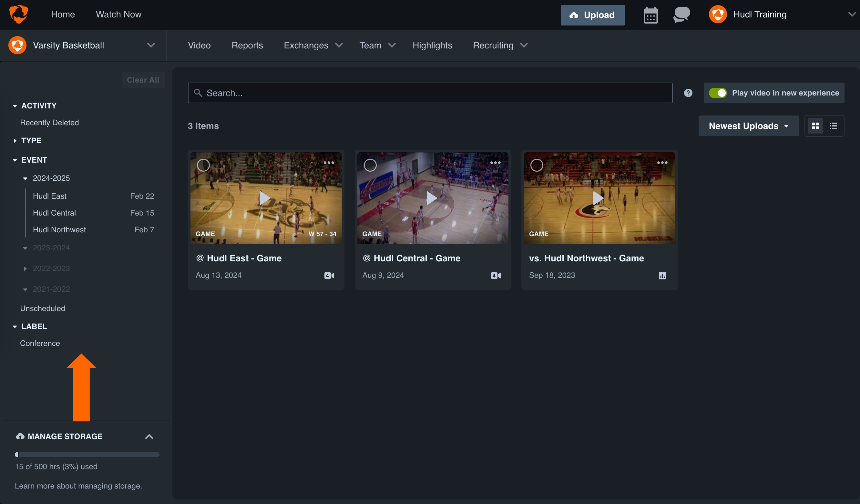Screen dimensions: 860x504
Task: Switch to the Highlights tab
Action: pos(432,45)
